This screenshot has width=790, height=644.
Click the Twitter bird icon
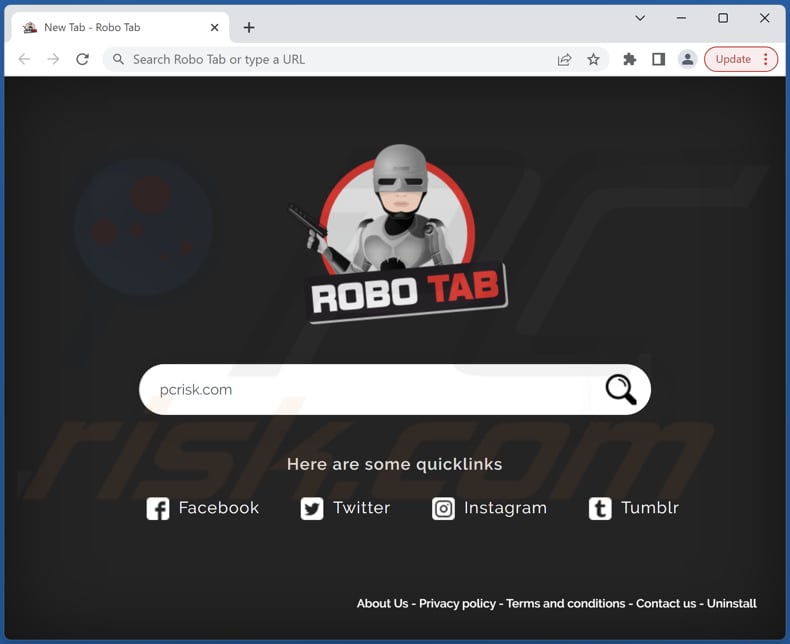click(x=312, y=508)
